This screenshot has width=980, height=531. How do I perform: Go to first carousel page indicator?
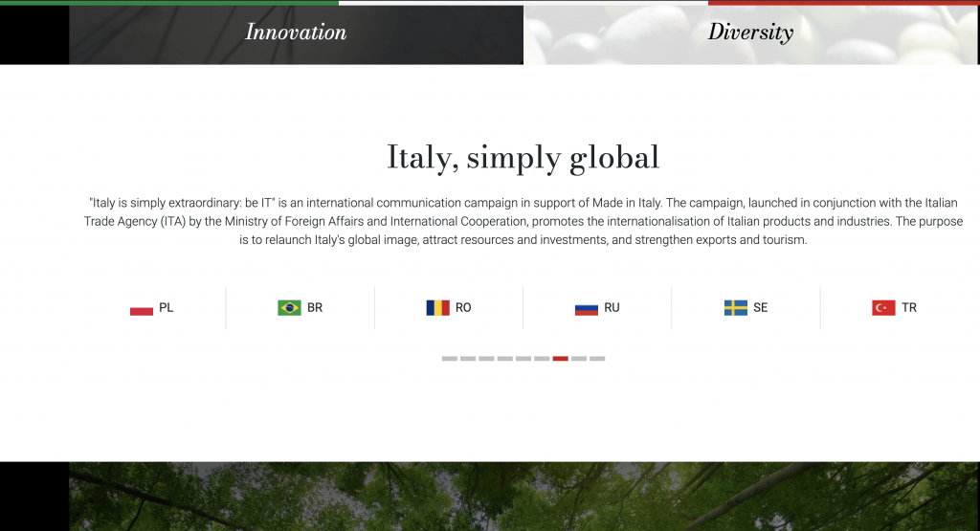[x=450, y=359]
